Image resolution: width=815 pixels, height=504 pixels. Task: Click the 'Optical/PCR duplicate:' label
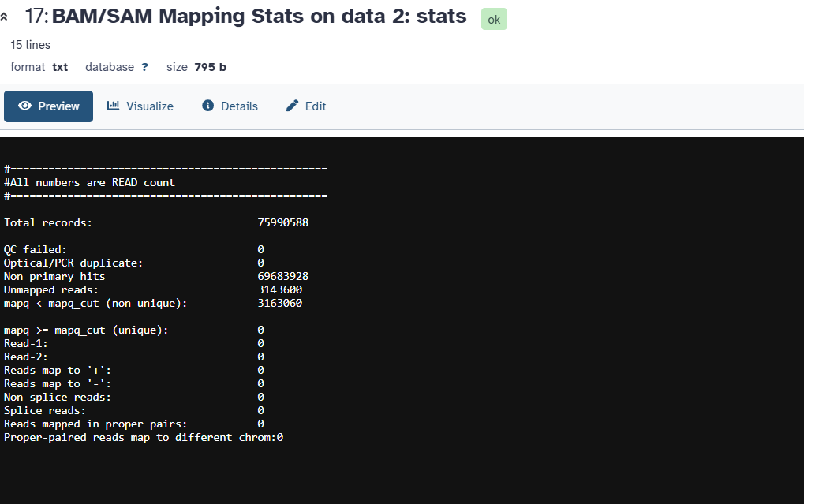[73, 263]
